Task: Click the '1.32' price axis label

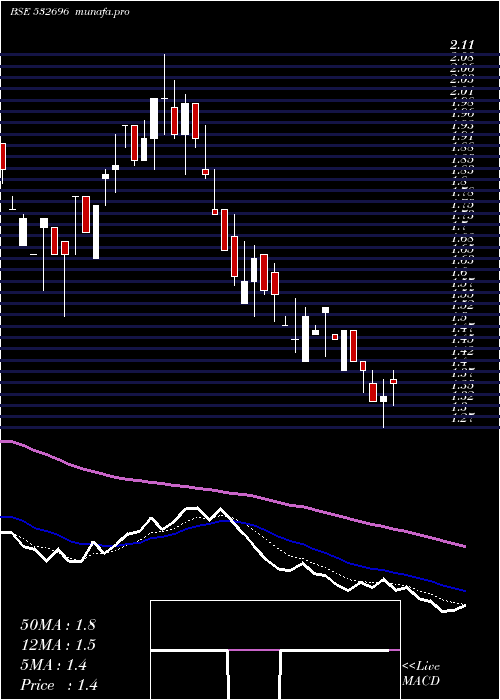Action: click(x=462, y=396)
